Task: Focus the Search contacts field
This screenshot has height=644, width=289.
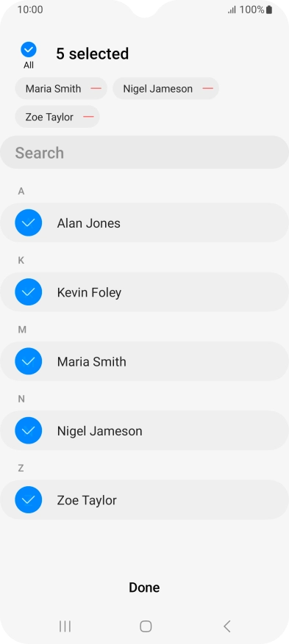Action: 144,153
